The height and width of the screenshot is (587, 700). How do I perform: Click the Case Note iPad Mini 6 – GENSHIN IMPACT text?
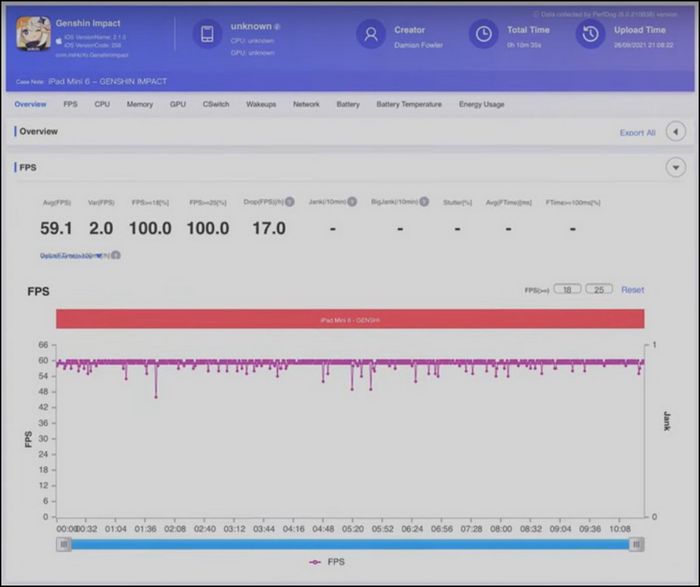pos(107,81)
